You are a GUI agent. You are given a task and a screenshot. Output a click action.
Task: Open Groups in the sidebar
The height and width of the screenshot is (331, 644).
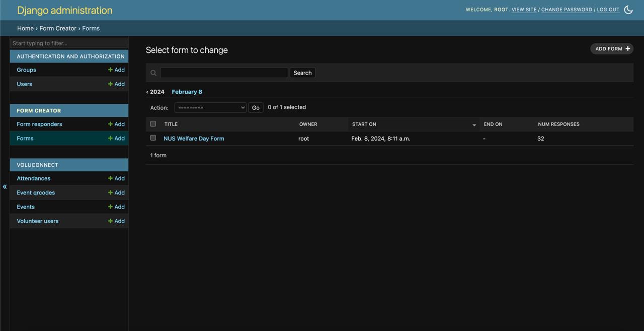tap(26, 70)
